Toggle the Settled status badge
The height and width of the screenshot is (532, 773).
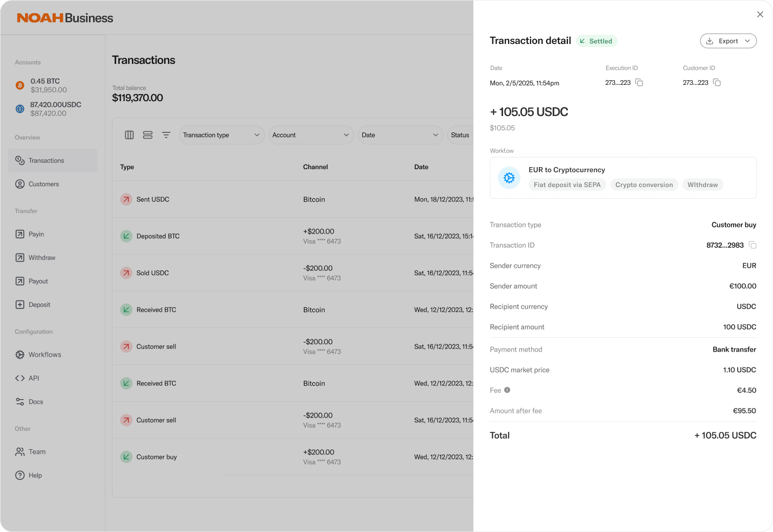click(597, 41)
